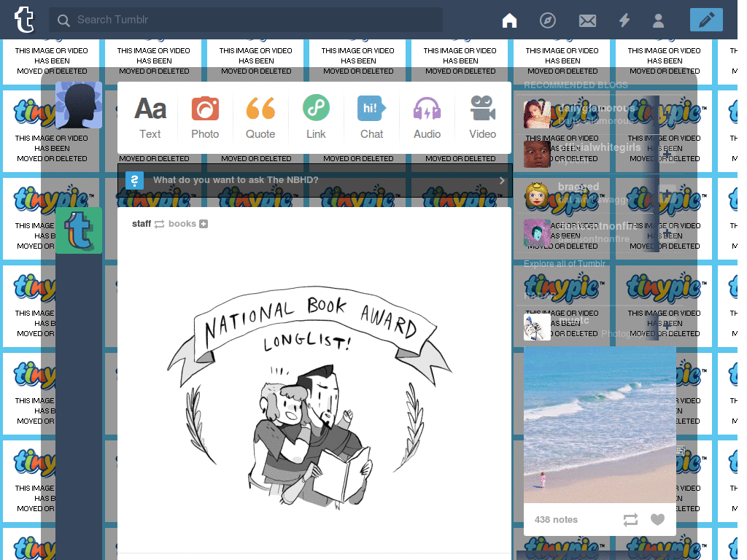The height and width of the screenshot is (560, 747).
Task: Click 'What do you want to ask The NBHD?'
Action: tap(236, 180)
